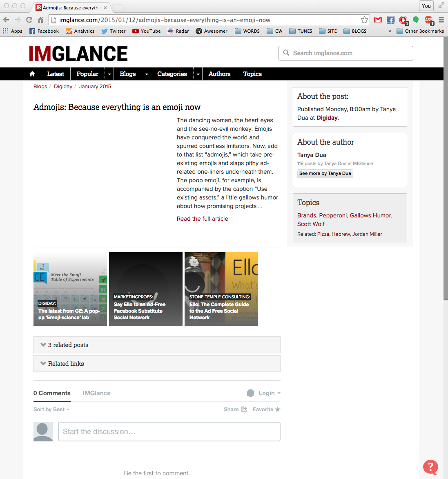Open the Stone Temple Consulting Ello thumbnail

(x=221, y=289)
